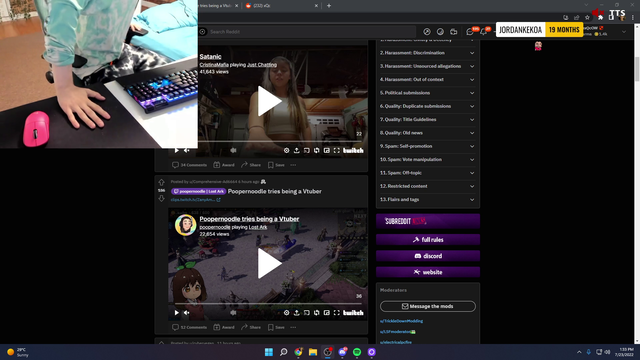Click Message the mods button
The height and width of the screenshot is (360, 640).
point(428,306)
